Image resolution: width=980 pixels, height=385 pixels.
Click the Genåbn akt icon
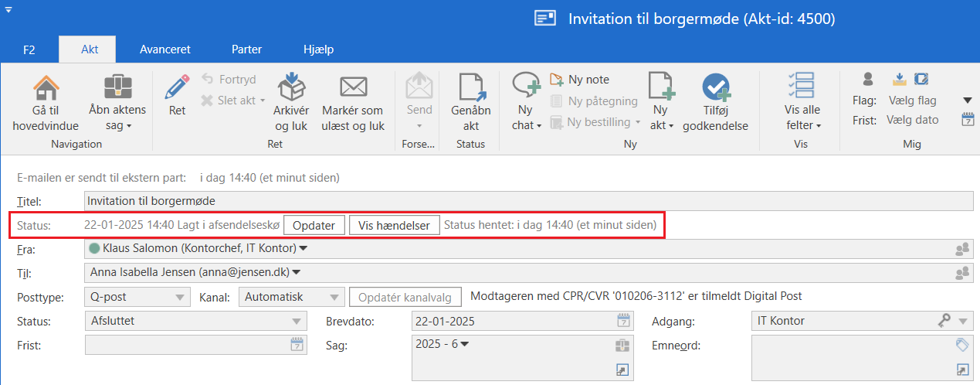[x=471, y=87]
